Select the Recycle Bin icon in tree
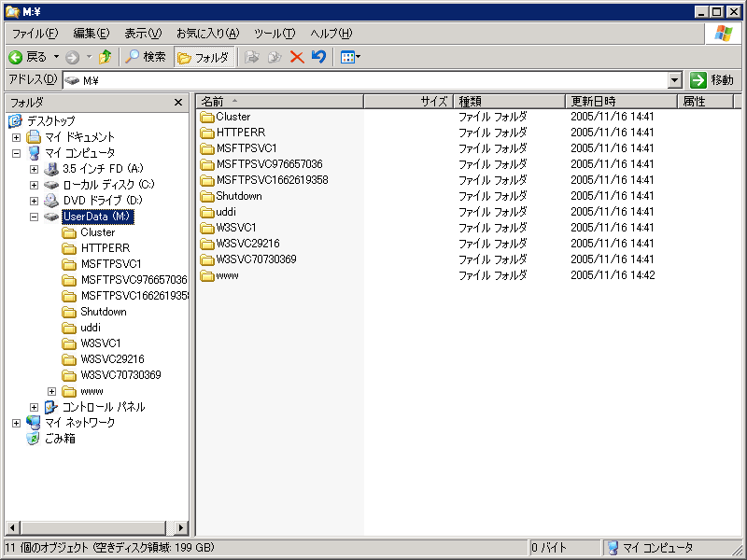The height and width of the screenshot is (560, 747). coord(34,439)
